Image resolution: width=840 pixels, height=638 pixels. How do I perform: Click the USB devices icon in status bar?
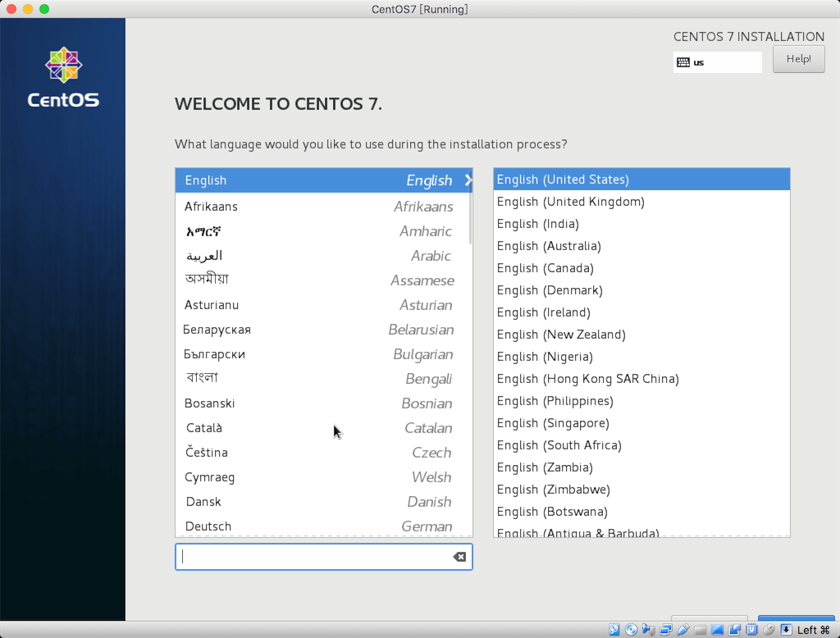coord(683,630)
